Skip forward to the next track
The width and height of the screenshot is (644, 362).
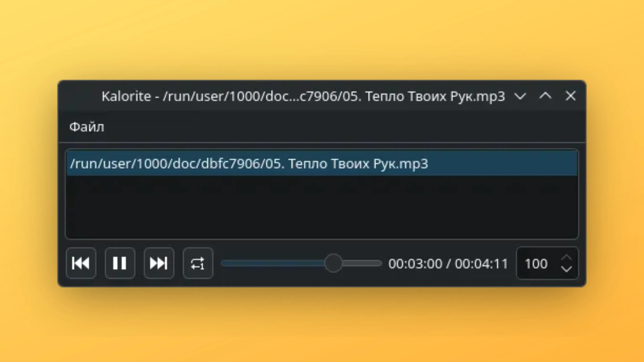(x=159, y=263)
